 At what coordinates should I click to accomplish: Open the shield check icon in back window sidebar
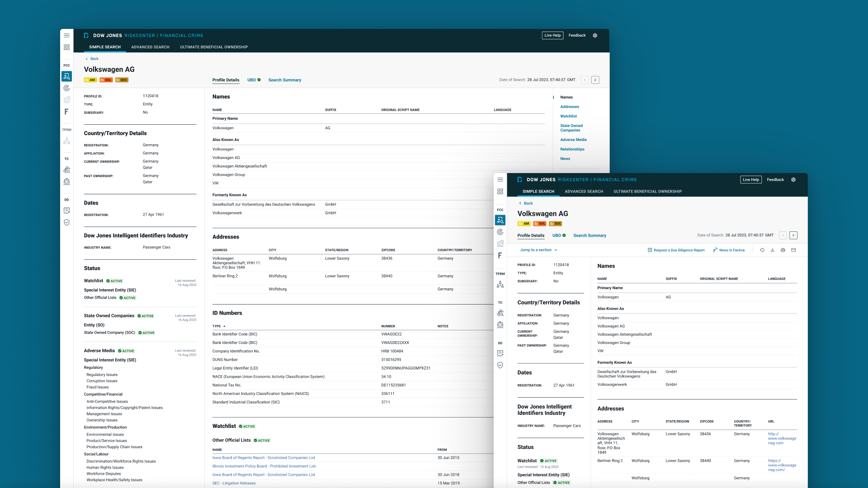click(66, 222)
